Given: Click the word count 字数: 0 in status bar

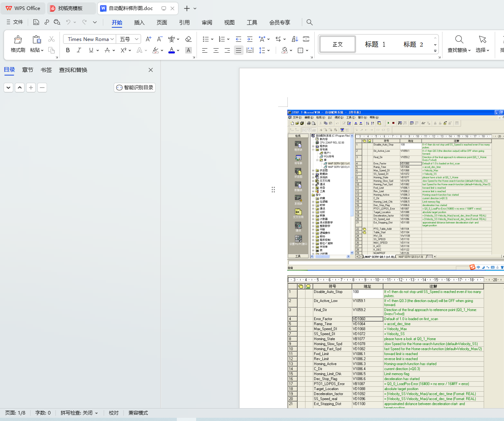Looking at the screenshot, I should [x=43, y=413].
